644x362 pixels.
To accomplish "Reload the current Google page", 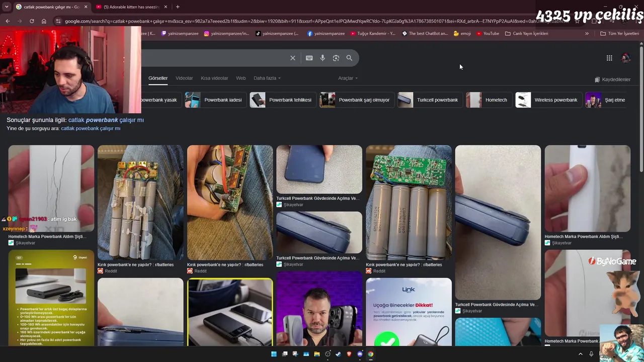I will (32, 21).
